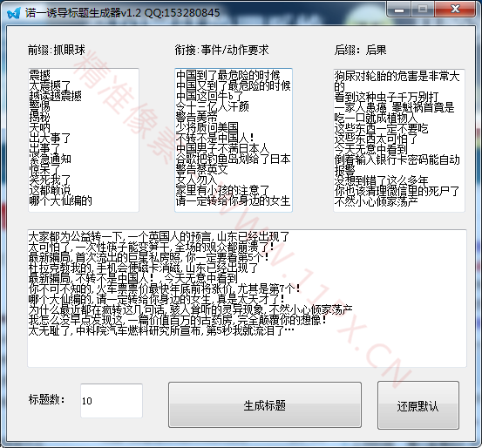Select suffix line 今天无意中看到 in suffix list
This screenshot has height=448, width=482.
click(x=371, y=149)
